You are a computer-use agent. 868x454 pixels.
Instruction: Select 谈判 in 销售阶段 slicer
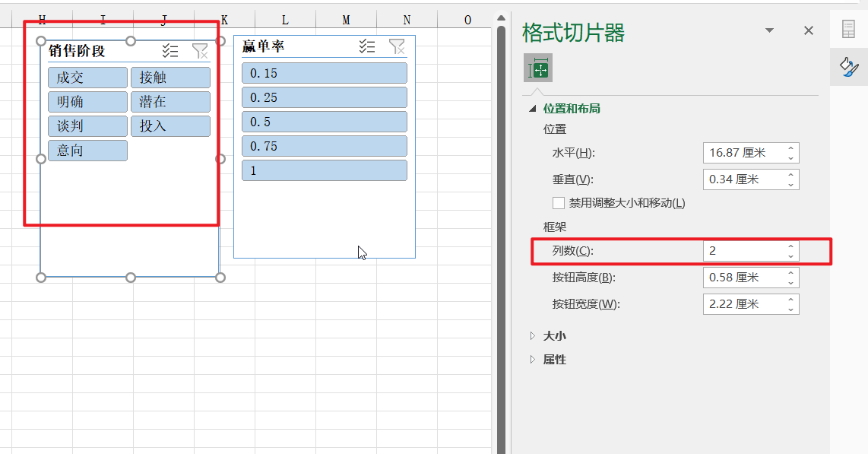[x=87, y=126]
